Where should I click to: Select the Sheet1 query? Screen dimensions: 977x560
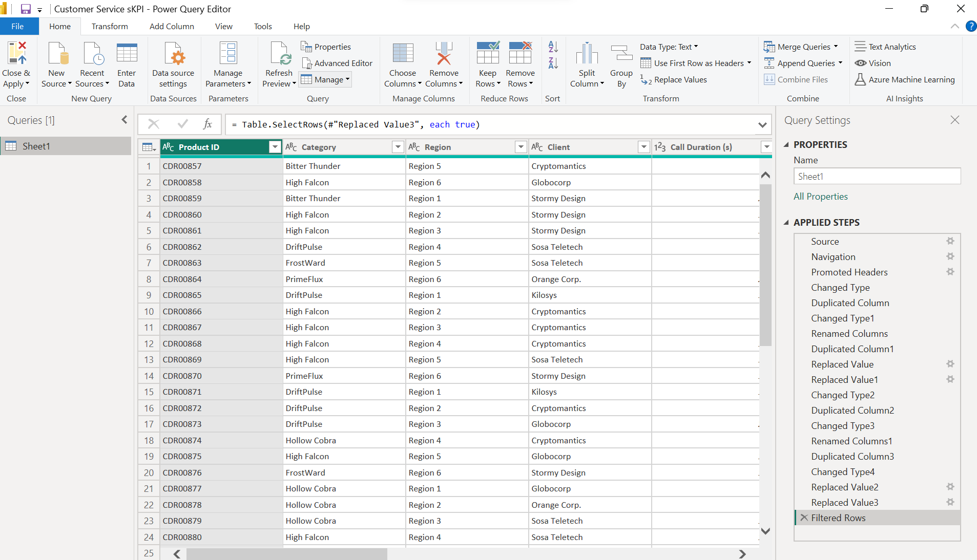tap(66, 146)
